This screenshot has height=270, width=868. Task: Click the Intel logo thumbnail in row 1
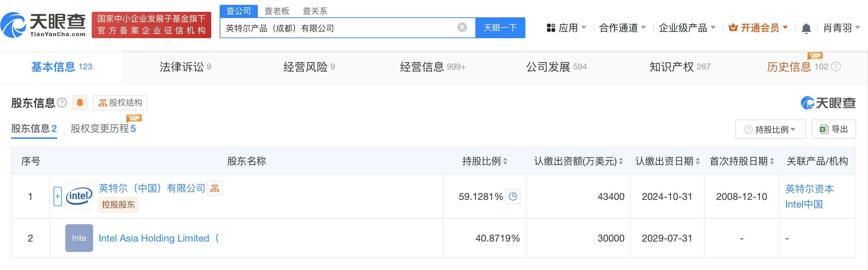pyautogui.click(x=79, y=196)
